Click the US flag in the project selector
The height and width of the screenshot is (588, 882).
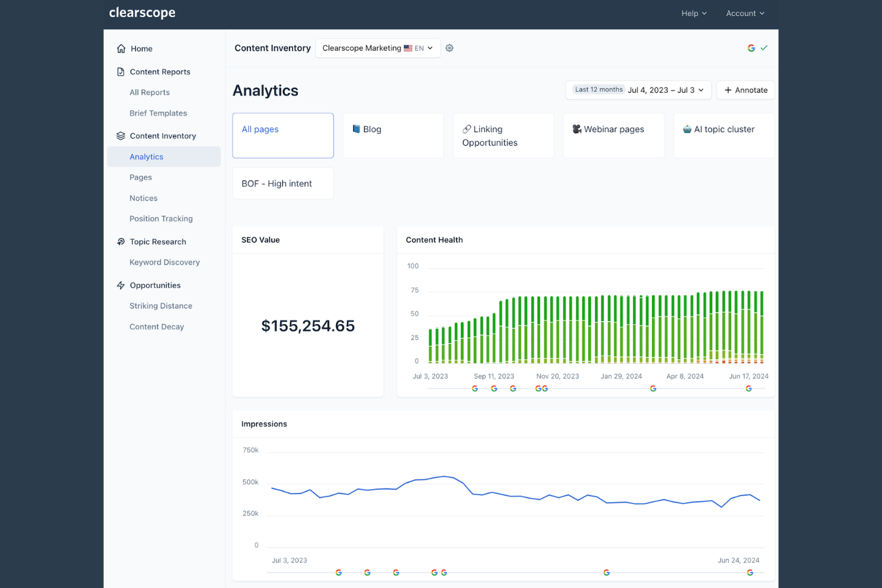408,48
